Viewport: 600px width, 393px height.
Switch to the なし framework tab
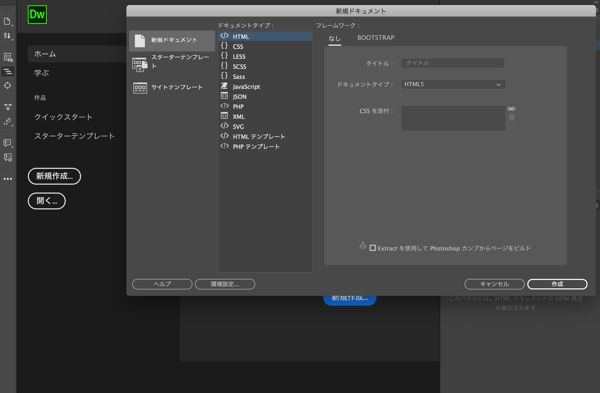(334, 38)
